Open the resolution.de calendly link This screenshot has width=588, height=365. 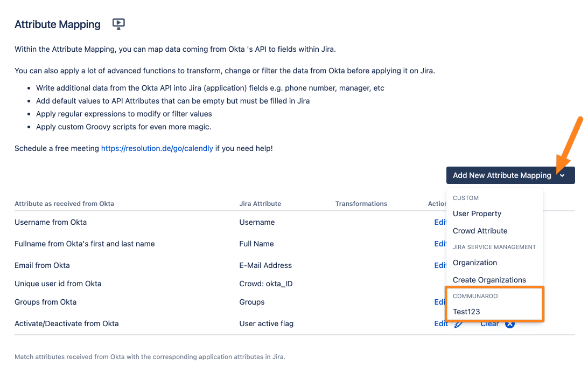pyautogui.click(x=157, y=148)
